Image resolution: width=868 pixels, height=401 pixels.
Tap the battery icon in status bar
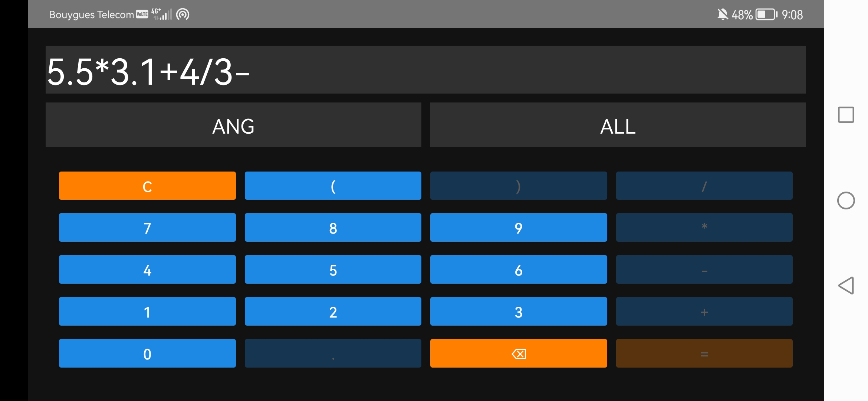click(x=766, y=14)
